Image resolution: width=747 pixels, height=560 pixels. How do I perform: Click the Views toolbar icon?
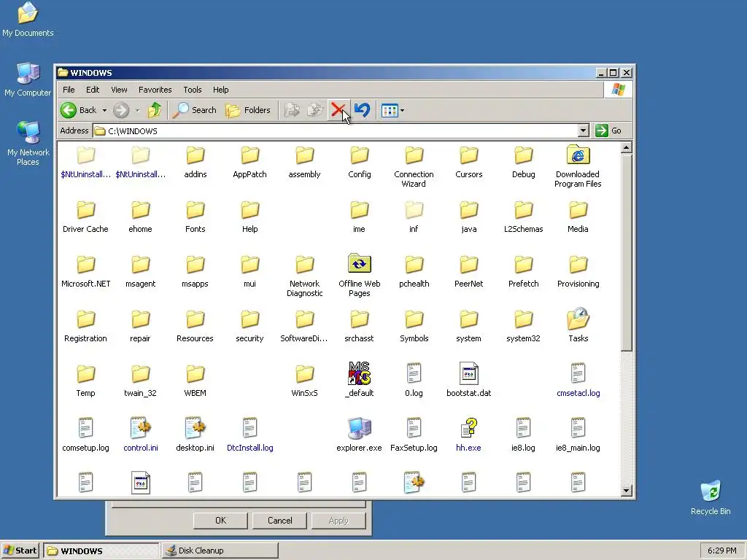[390, 111]
